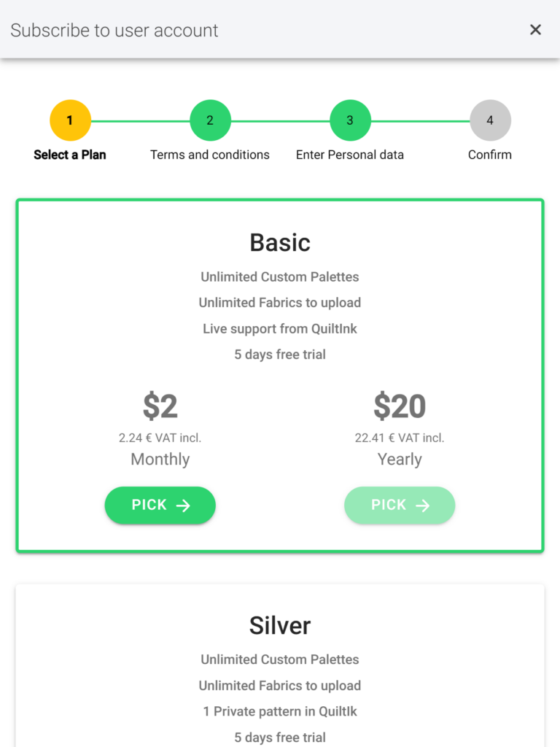Click the $20 yearly price
Image resolution: width=560 pixels, height=747 pixels.
[400, 406]
